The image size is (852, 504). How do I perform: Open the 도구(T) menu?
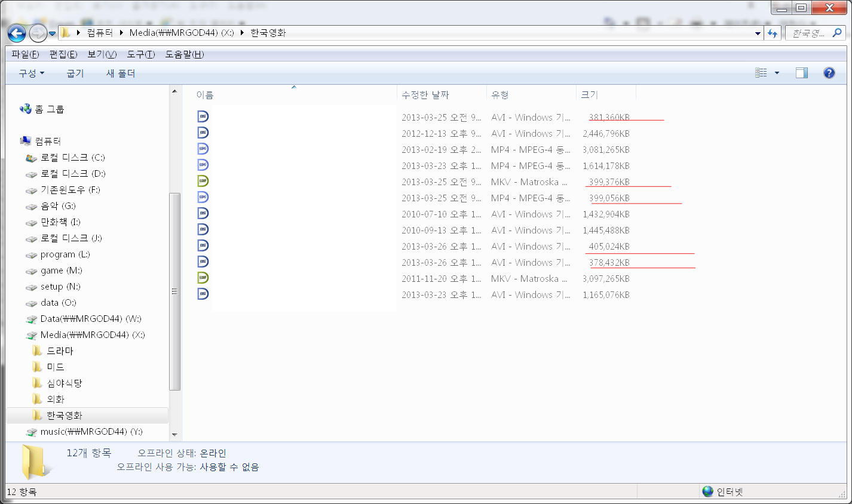[140, 54]
